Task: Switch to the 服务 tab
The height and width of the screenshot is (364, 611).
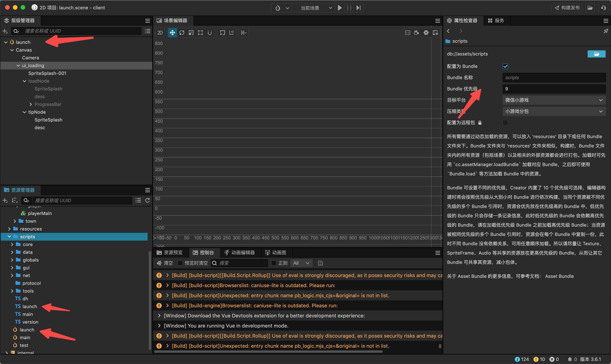Action: [x=496, y=21]
